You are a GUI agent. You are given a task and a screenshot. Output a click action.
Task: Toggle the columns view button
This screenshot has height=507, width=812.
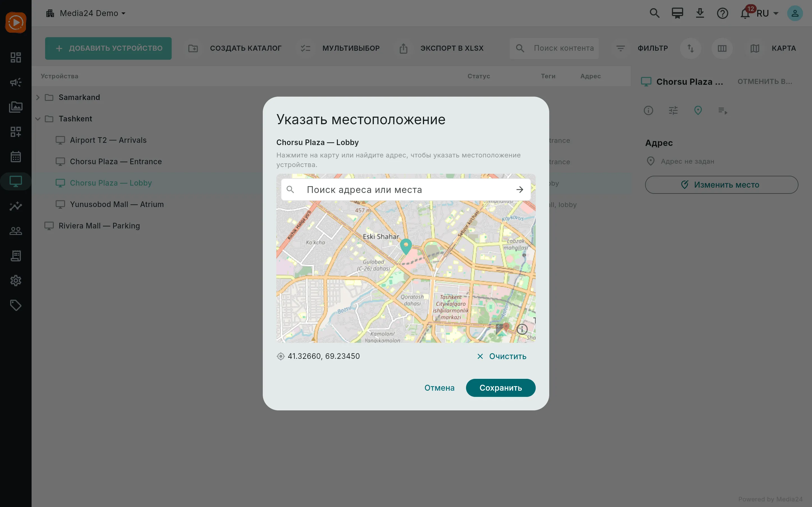722,48
